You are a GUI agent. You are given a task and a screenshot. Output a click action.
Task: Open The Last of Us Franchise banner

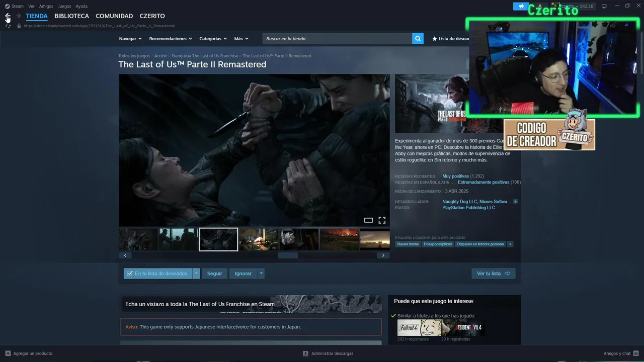(251, 304)
